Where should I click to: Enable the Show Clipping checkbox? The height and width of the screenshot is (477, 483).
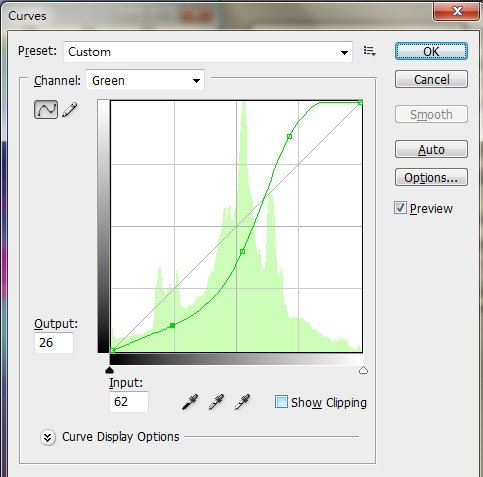click(281, 402)
